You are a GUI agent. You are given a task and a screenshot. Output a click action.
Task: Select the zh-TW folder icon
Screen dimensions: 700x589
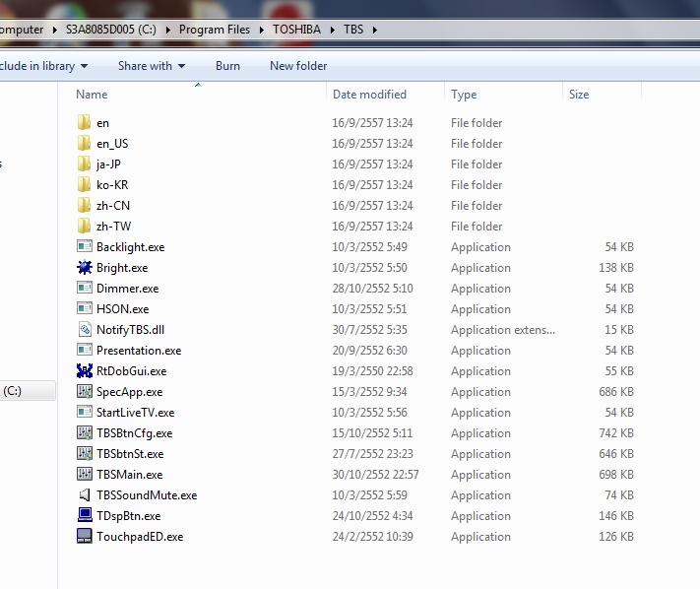(84, 226)
